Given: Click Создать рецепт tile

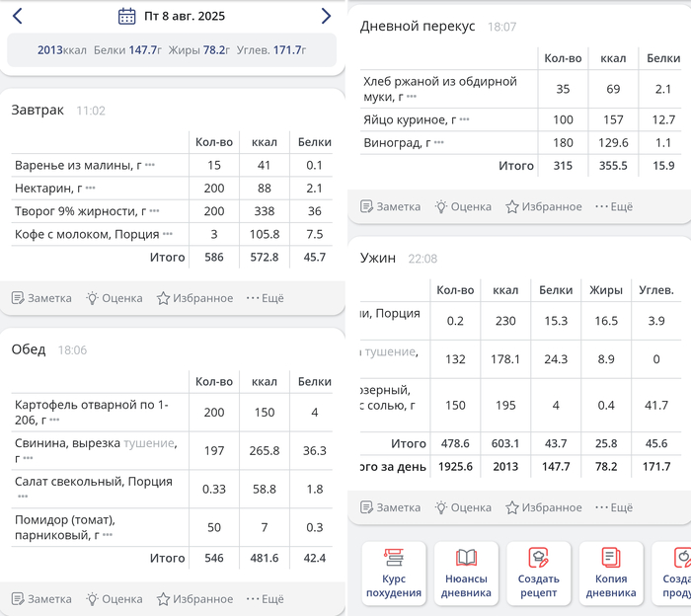Looking at the screenshot, I should (x=538, y=573).
